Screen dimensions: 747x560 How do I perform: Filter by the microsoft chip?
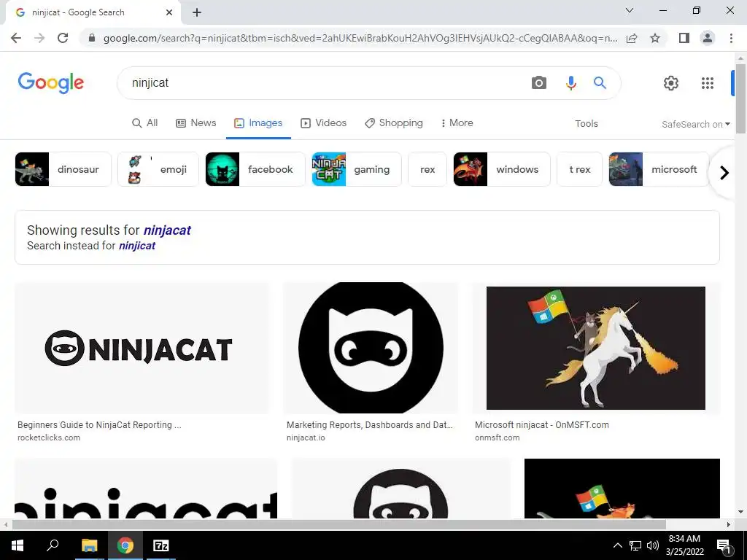659,169
